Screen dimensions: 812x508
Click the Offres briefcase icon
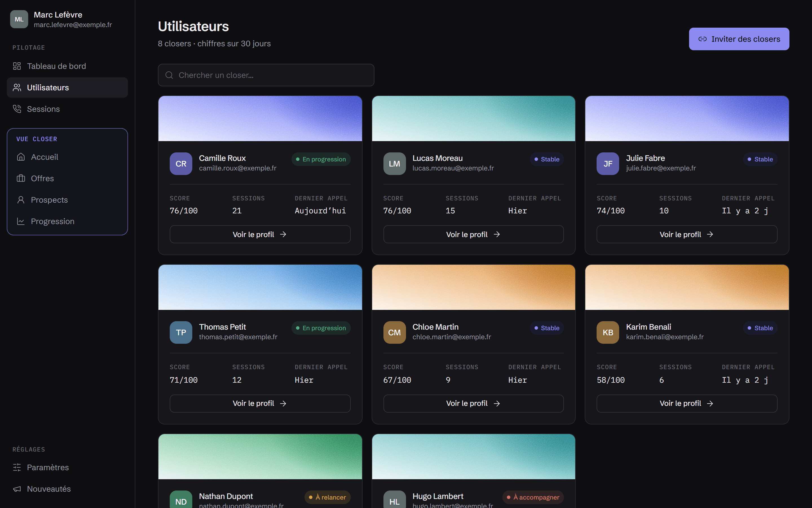[21, 178]
